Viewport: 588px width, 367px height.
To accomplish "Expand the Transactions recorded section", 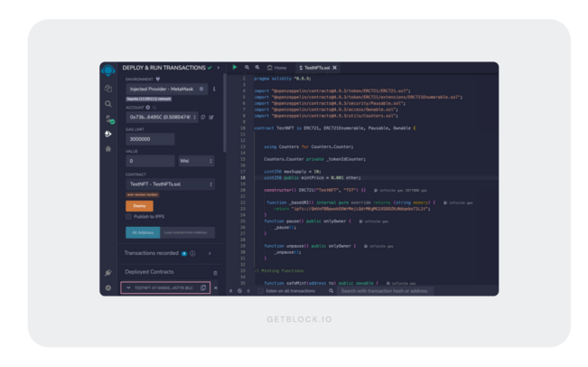I will click(x=210, y=253).
